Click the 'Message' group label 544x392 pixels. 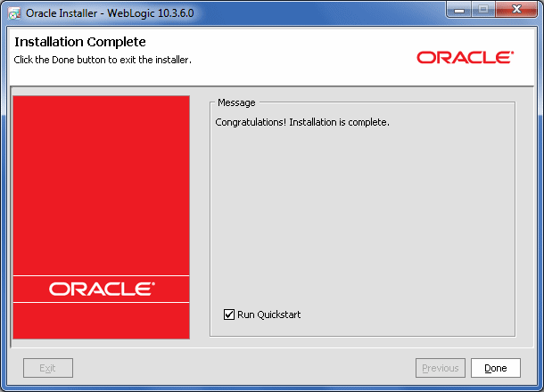(236, 102)
